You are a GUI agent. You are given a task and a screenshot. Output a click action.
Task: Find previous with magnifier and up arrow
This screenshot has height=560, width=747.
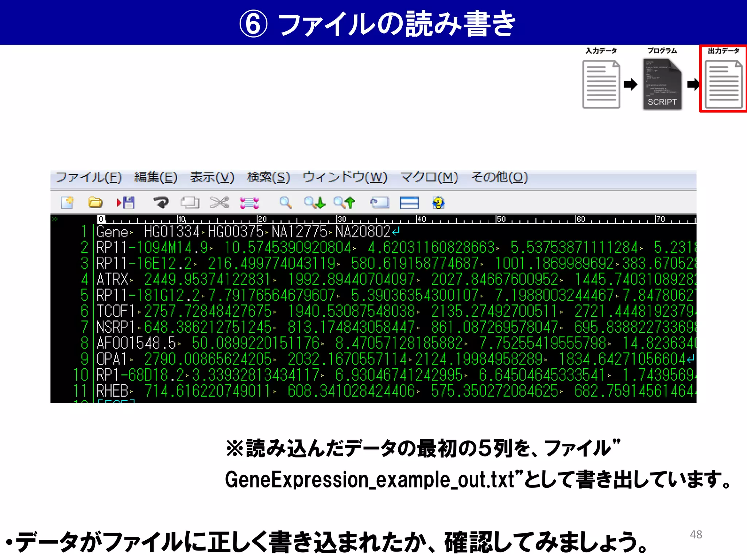pos(344,202)
